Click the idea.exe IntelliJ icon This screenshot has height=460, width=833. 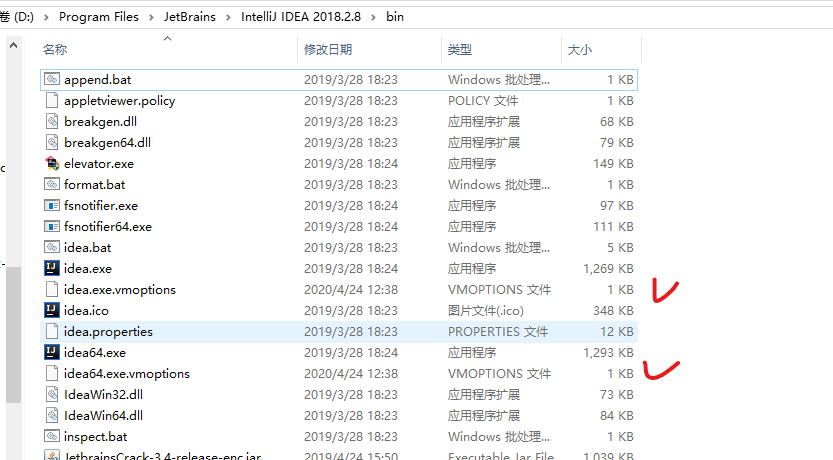click(x=52, y=268)
